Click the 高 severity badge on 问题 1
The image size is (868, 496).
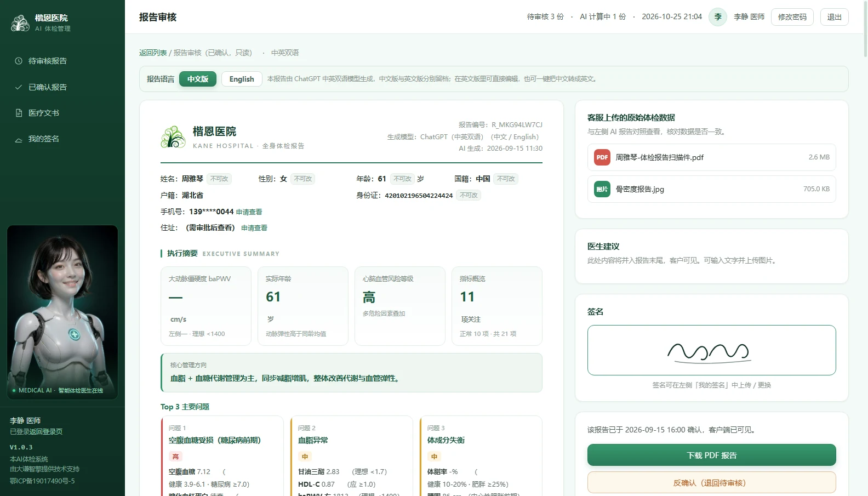pos(175,457)
